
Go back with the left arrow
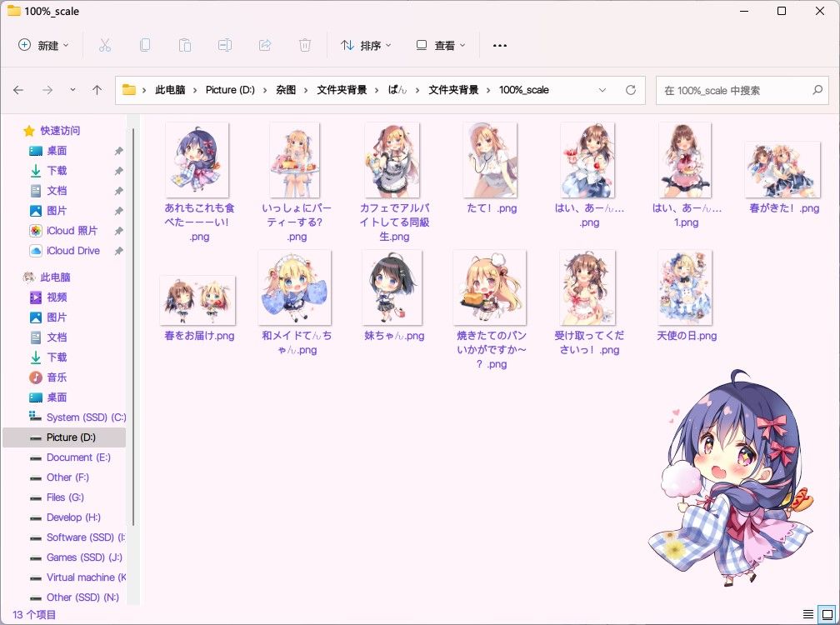click(18, 90)
